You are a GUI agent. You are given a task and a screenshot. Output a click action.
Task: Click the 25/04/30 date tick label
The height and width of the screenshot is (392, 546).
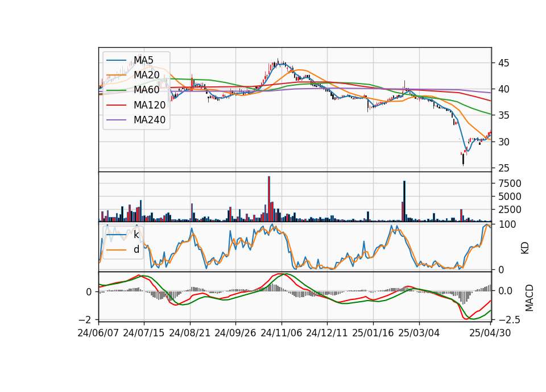(490, 333)
